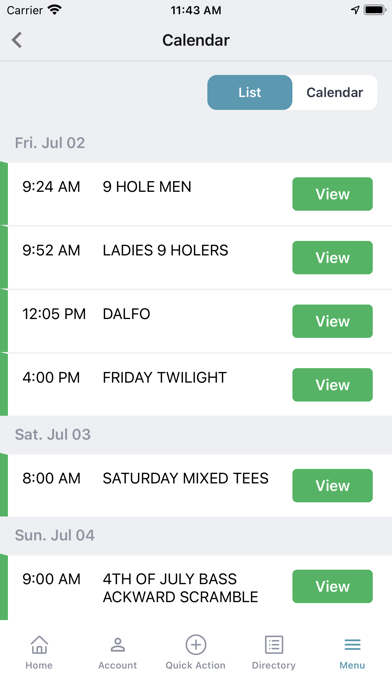
Task: Select the 4:00 PM Friday Twilight row
Action: pos(196,384)
